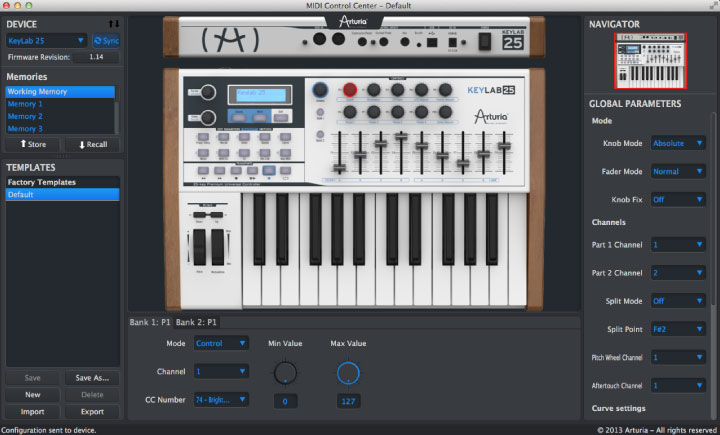Toggle the Edit button under the LCD
The height and width of the screenshot is (435, 720).
pyautogui.click(x=281, y=117)
